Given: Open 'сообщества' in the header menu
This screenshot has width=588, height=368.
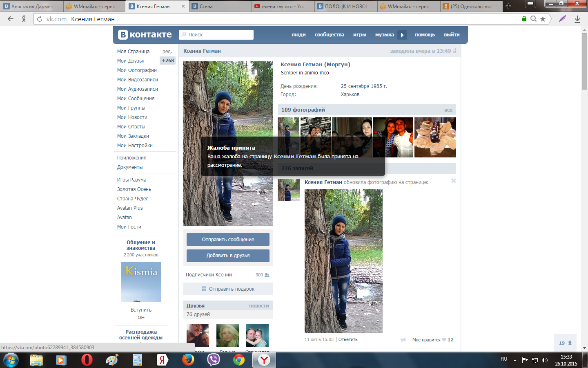Looking at the screenshot, I should (330, 35).
